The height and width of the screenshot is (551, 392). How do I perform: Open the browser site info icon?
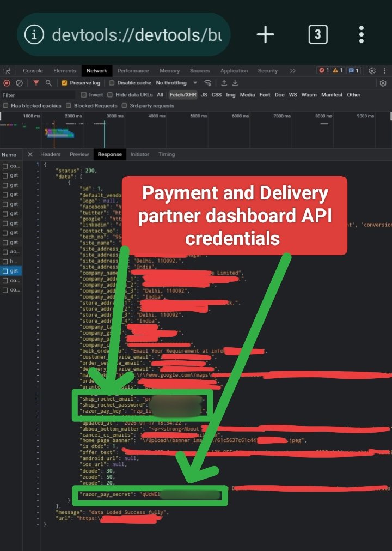[x=34, y=34]
